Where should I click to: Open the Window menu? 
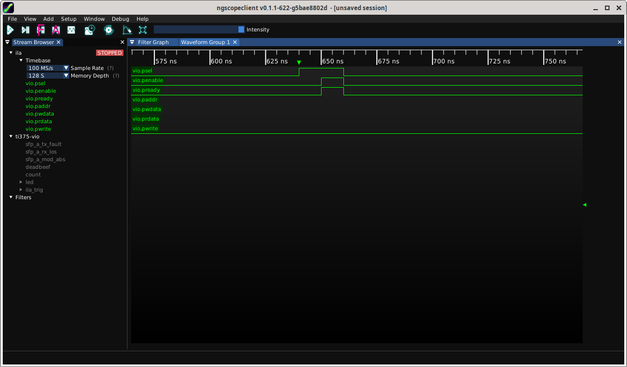tap(94, 19)
